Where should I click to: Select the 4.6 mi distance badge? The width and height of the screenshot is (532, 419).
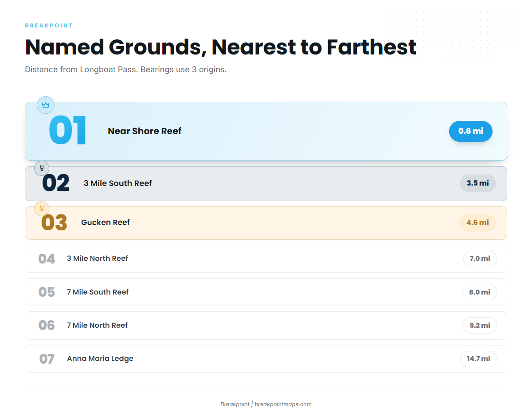tap(477, 222)
